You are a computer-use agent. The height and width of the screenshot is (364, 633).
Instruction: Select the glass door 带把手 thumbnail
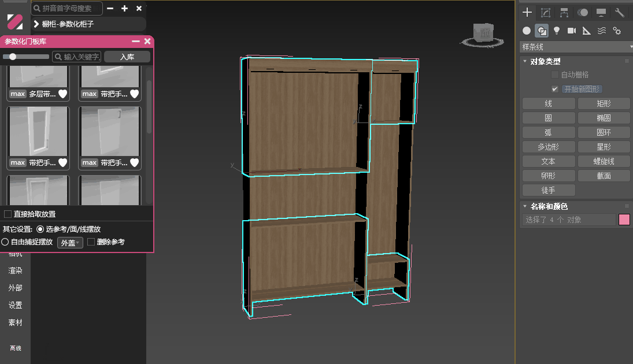coord(38,132)
